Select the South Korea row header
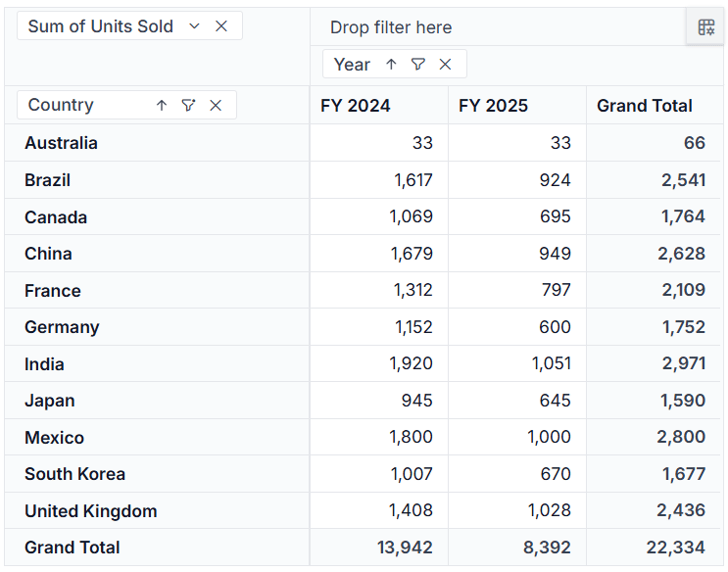The height and width of the screenshot is (572, 728). [157, 474]
